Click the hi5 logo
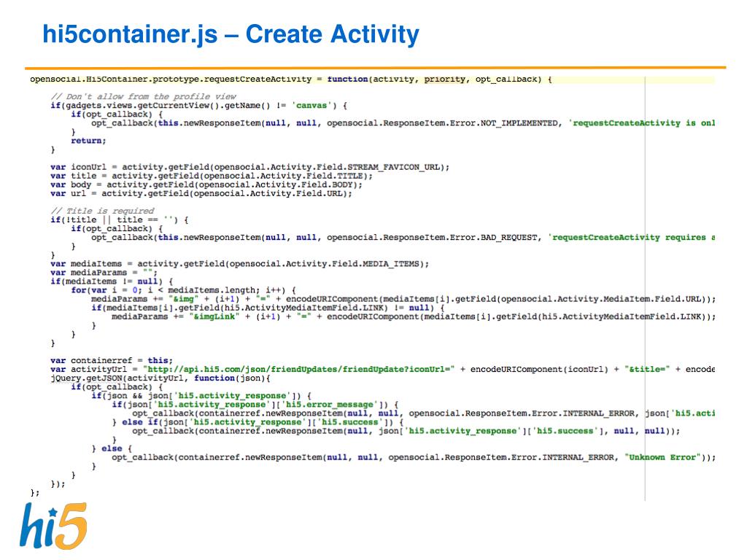The image size is (747, 560). (x=53, y=526)
